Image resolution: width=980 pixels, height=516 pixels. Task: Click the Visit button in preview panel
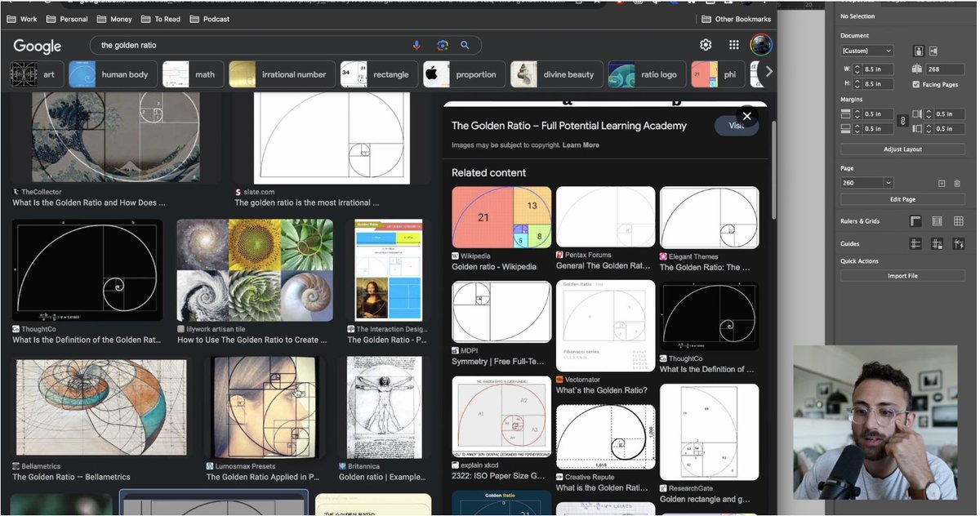(737, 126)
